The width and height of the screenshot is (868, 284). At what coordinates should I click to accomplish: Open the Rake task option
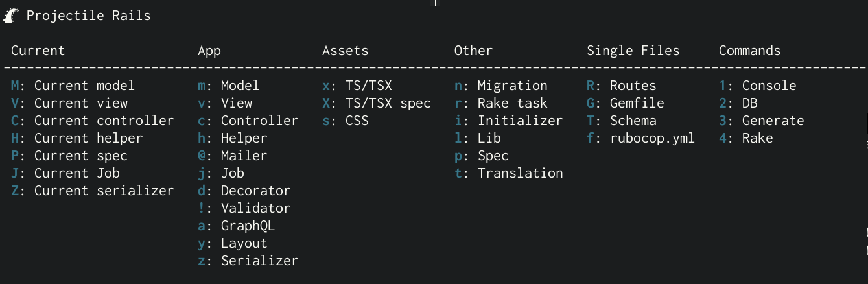click(x=500, y=103)
